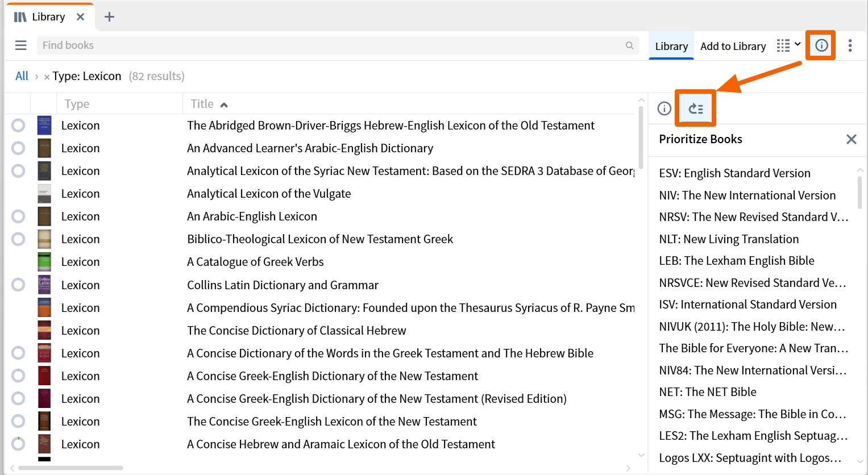This screenshot has height=475, width=868.
Task: Click the horizontal scrollbar under book list
Action: [x=70, y=468]
